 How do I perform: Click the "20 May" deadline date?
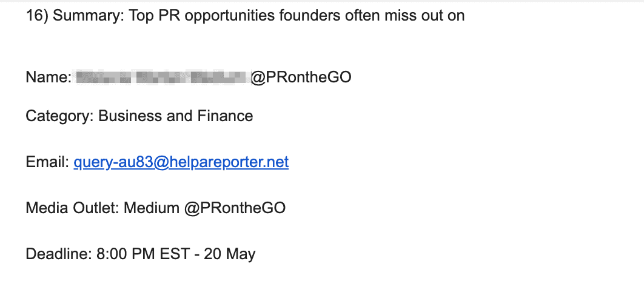tap(230, 254)
